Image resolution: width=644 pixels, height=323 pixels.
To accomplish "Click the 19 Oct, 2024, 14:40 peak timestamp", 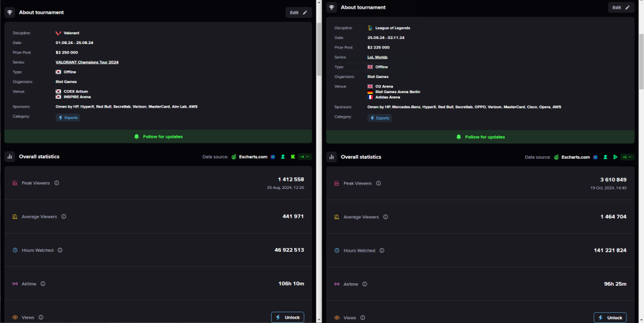I will click(x=608, y=188).
